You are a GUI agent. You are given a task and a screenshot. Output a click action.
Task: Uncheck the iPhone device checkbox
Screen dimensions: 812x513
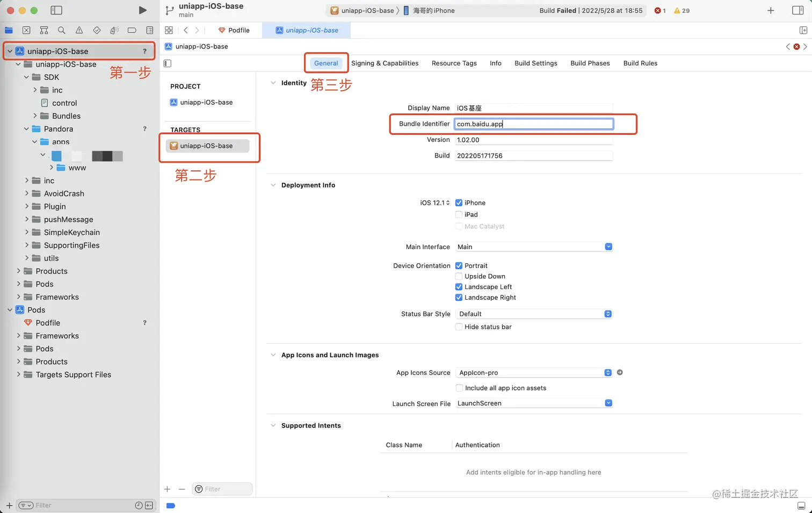point(459,203)
